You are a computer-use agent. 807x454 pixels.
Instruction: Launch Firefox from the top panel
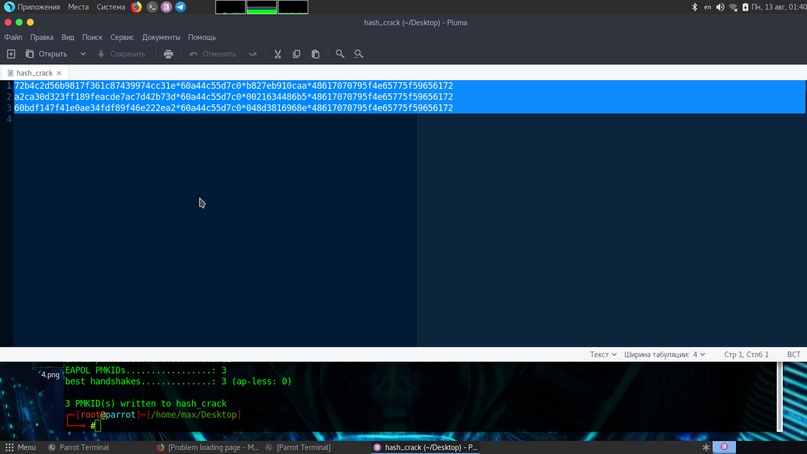tap(137, 7)
